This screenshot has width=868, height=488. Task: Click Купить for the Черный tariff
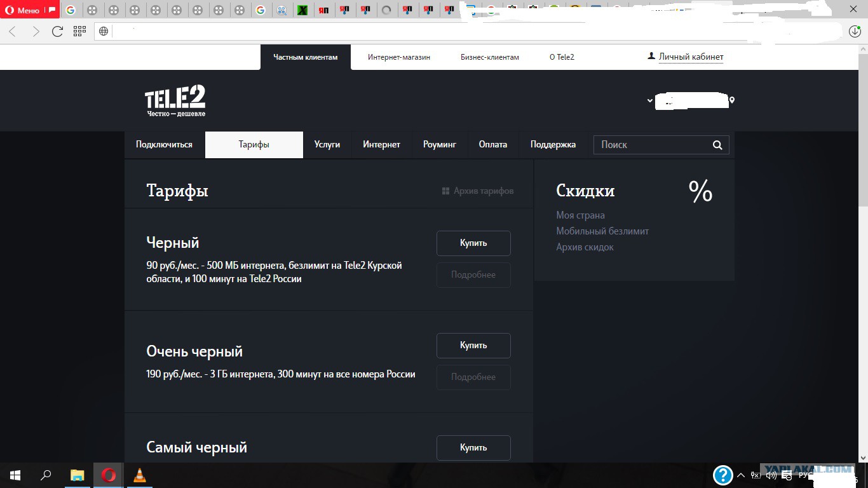(x=473, y=243)
